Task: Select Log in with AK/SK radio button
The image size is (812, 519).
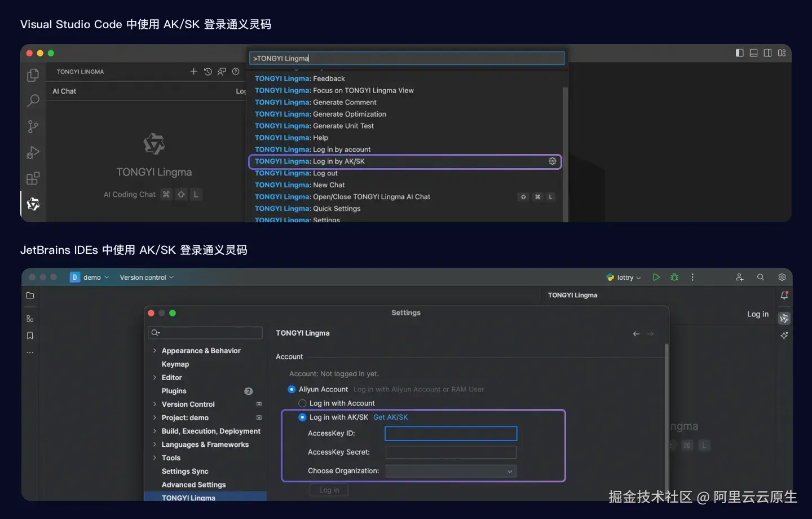Action: click(302, 417)
